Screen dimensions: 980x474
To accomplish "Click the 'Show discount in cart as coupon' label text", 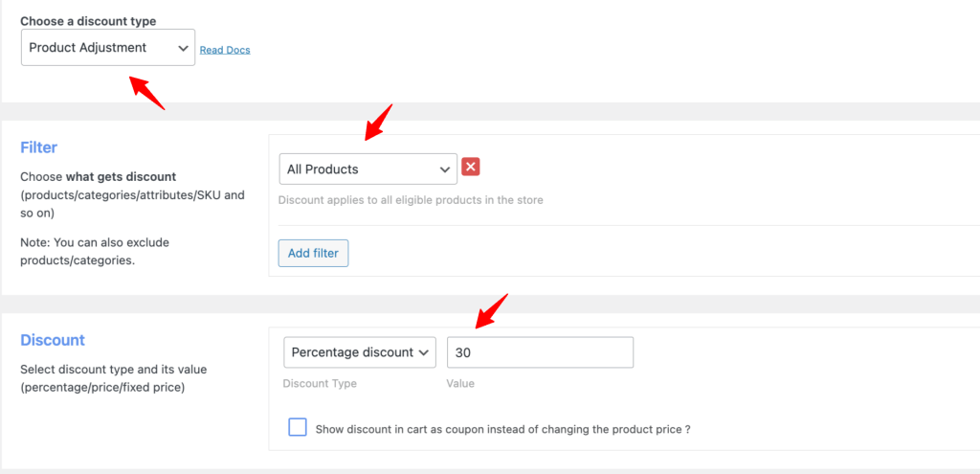I will tap(502, 430).
